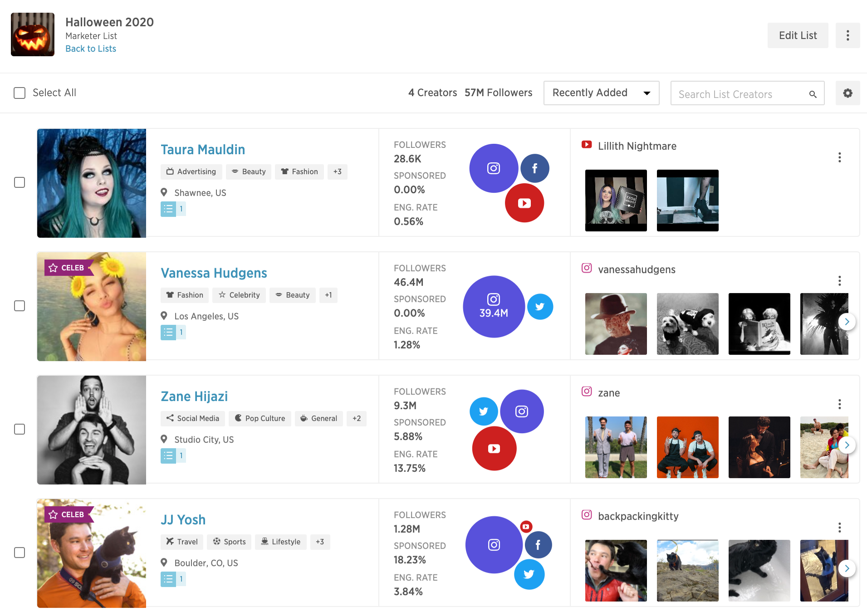
Task: Expand Vanessa Hudgens' +1 more tags
Action: point(328,295)
